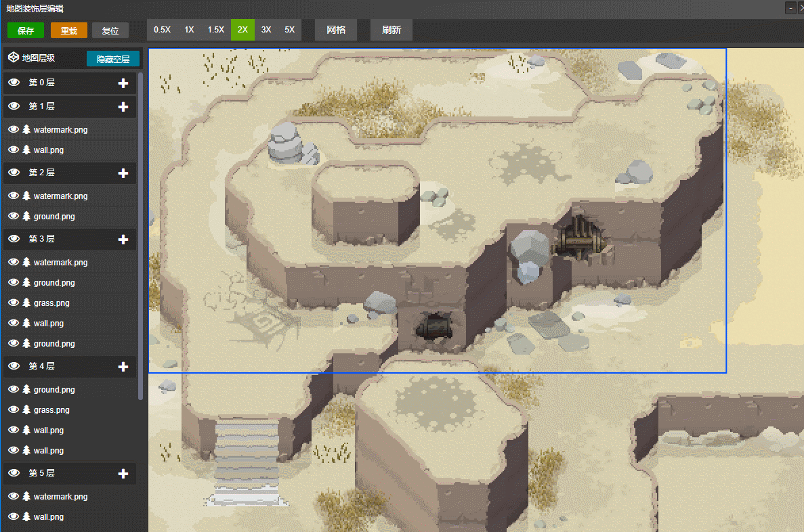Click the cube icon next to 地图层级
The width and height of the screenshot is (804, 532).
pyautogui.click(x=14, y=58)
